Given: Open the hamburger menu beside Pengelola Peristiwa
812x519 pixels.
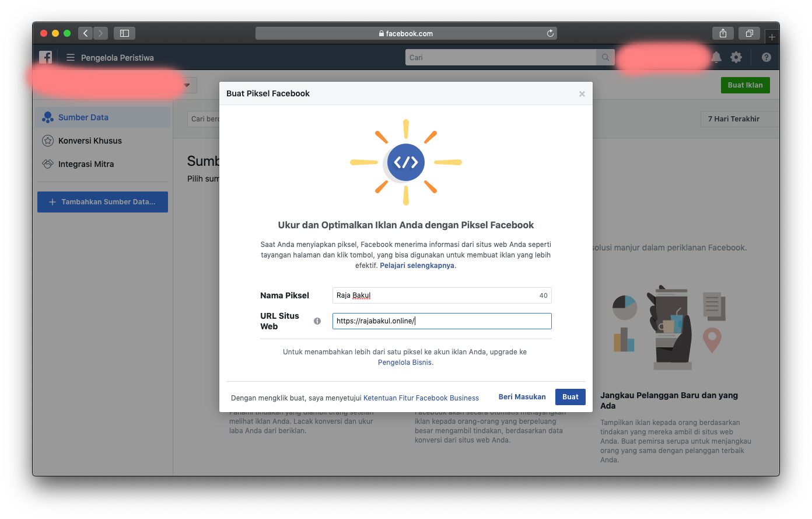Looking at the screenshot, I should 71,57.
